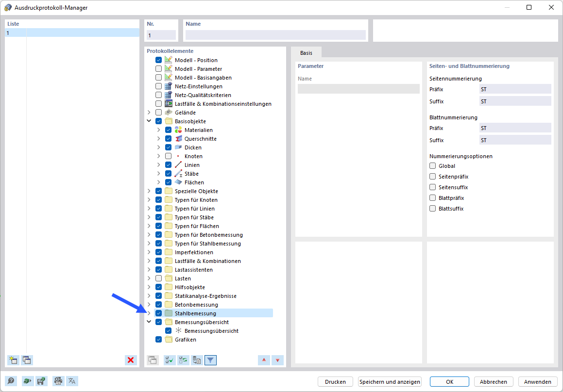The height and width of the screenshot is (392, 563).
Task: Select list entry 1 in Liste
Action: coord(72,33)
